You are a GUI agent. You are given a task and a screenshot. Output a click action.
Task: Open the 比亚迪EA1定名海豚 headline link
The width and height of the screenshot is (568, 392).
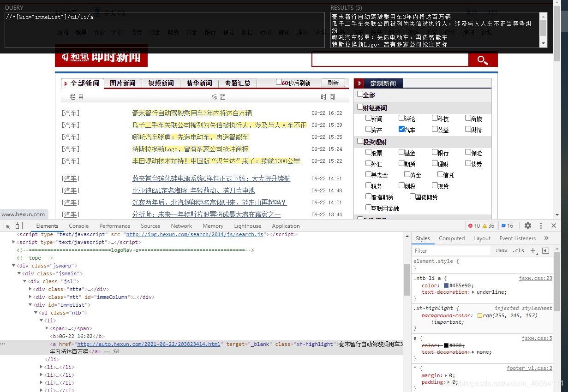[x=193, y=190]
